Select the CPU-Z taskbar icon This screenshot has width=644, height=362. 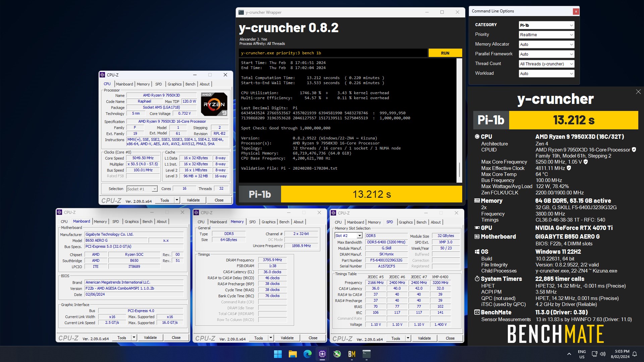pos(322,354)
